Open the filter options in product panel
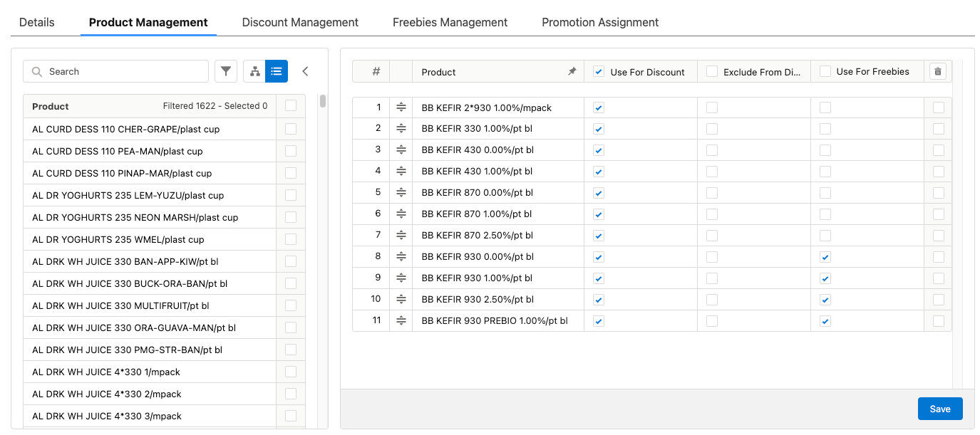980x435 pixels. tap(225, 71)
